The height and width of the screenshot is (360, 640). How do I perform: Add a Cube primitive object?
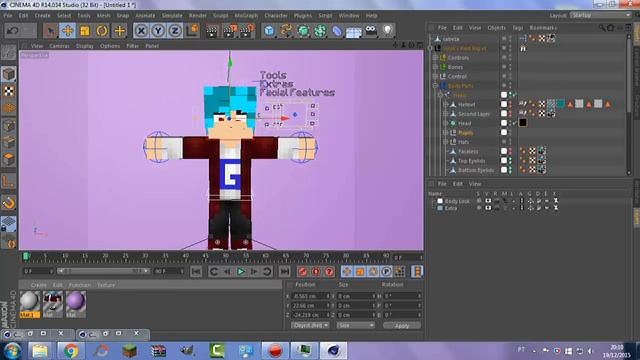269,31
